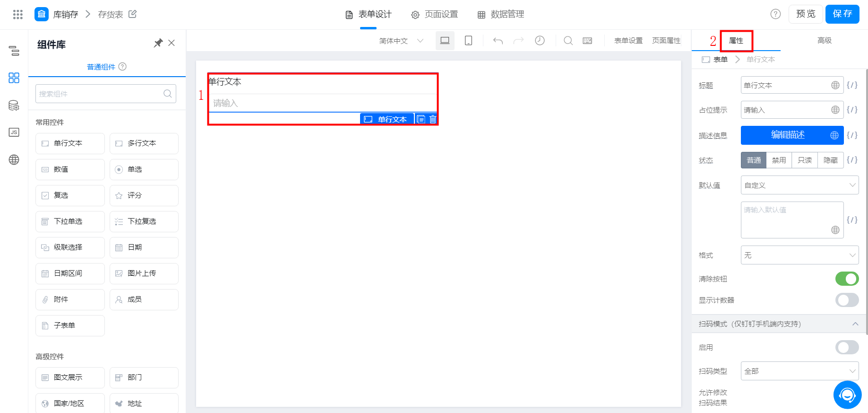
Task: Open the help question mark icon
Action: [775, 14]
